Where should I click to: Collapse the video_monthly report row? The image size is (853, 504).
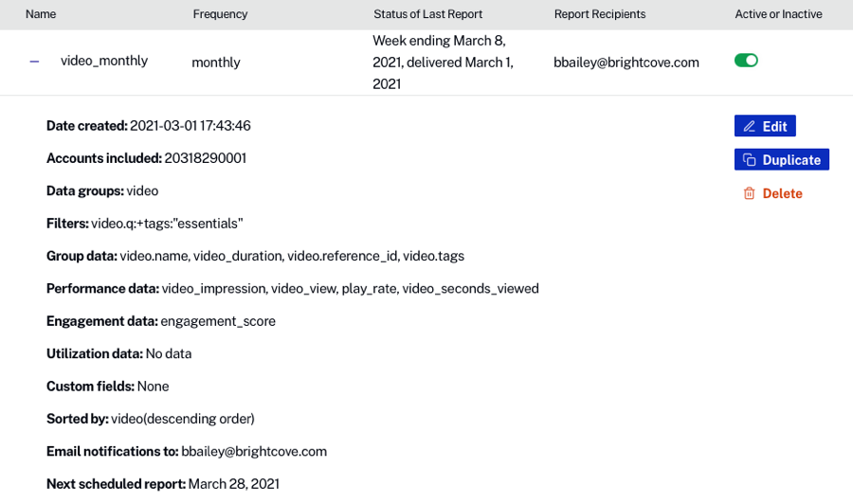tap(34, 62)
